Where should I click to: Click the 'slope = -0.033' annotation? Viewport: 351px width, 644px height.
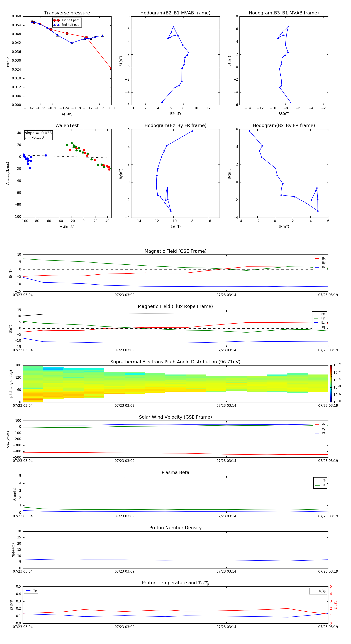coord(38,133)
